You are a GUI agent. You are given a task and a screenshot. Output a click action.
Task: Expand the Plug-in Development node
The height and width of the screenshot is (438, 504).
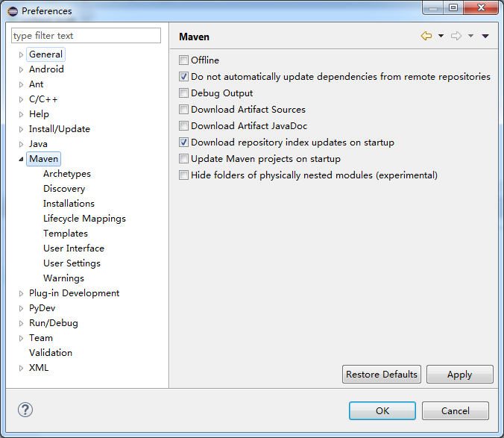(21, 293)
